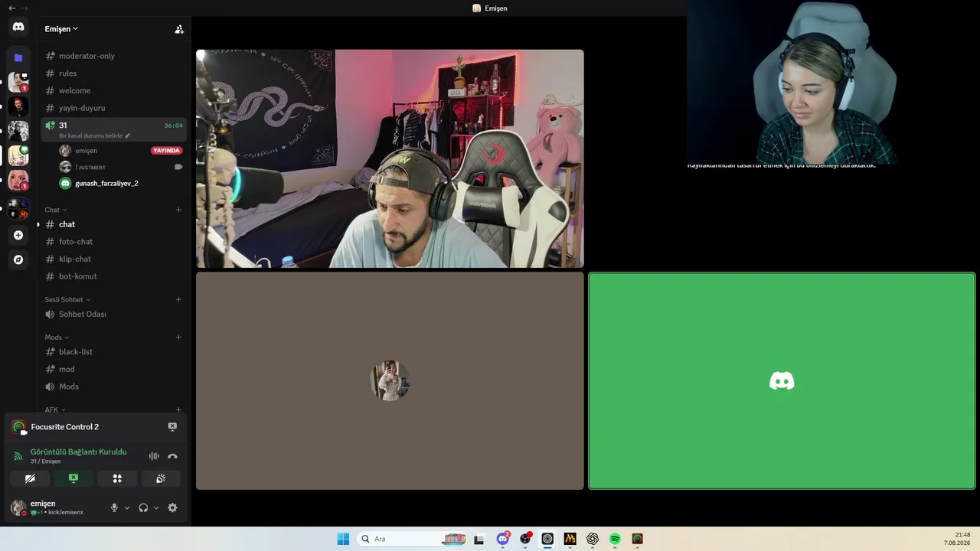Open Discord from the taskbar

point(503,539)
